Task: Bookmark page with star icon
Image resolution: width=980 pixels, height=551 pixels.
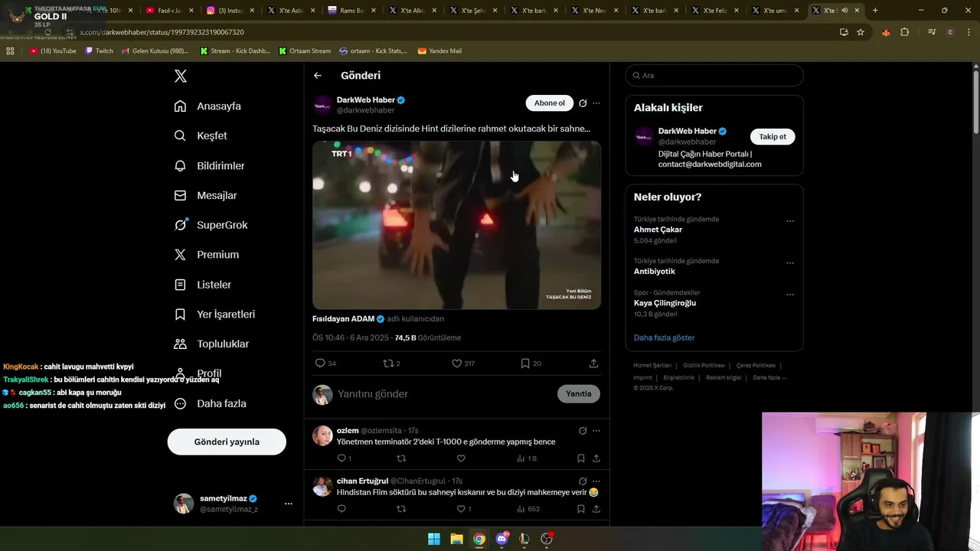Action: [x=861, y=32]
